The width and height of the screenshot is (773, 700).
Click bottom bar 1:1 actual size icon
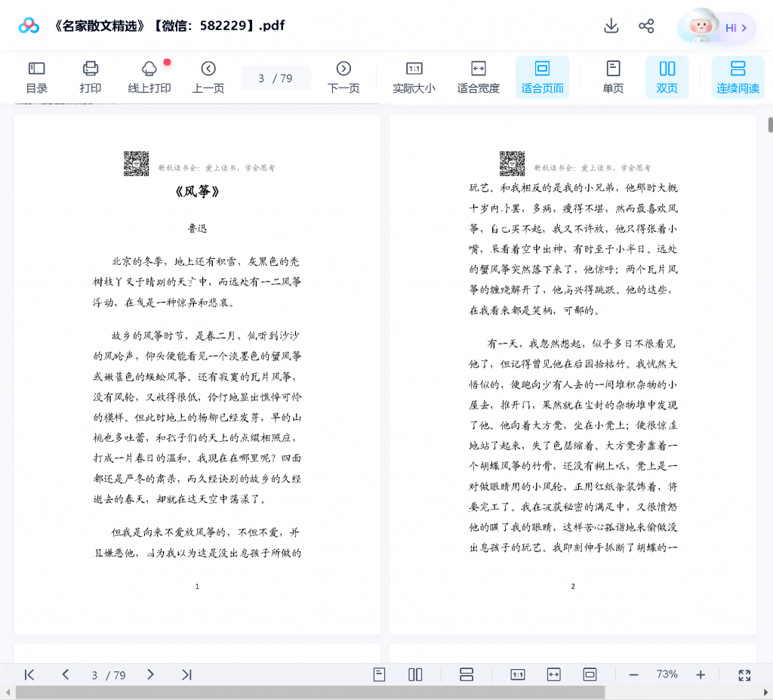[x=518, y=674]
